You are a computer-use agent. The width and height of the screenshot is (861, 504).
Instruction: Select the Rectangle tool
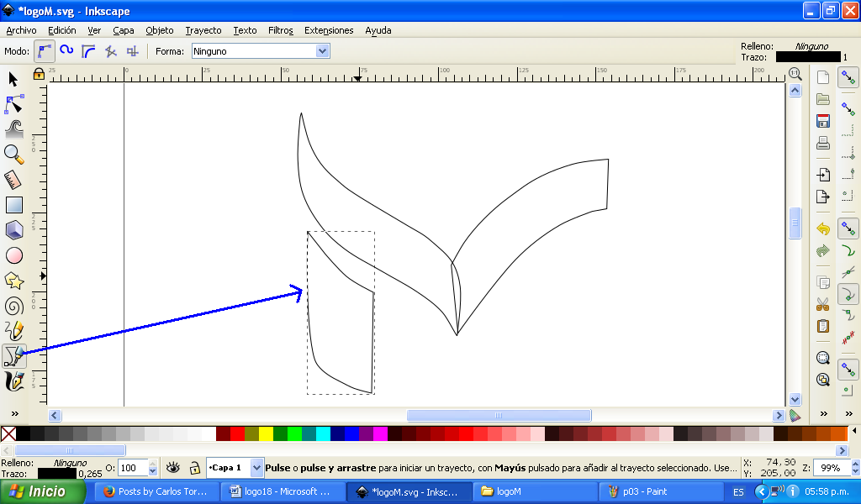(13, 205)
